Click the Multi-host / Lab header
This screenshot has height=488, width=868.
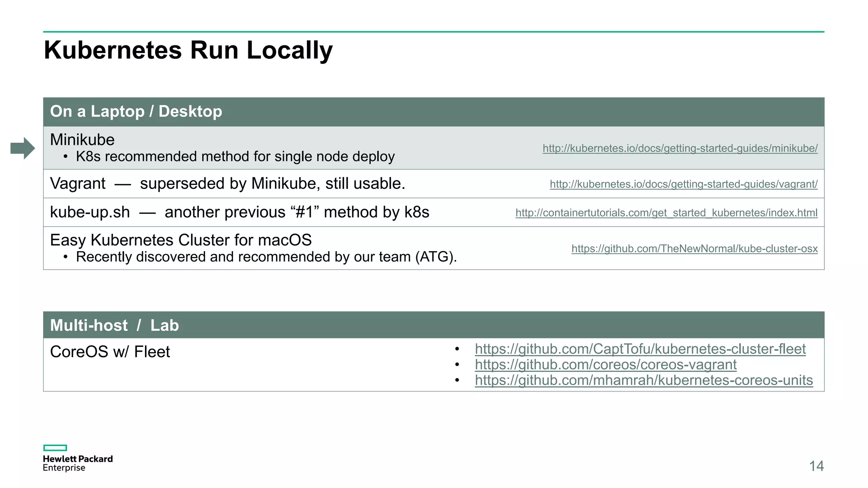coord(114,325)
